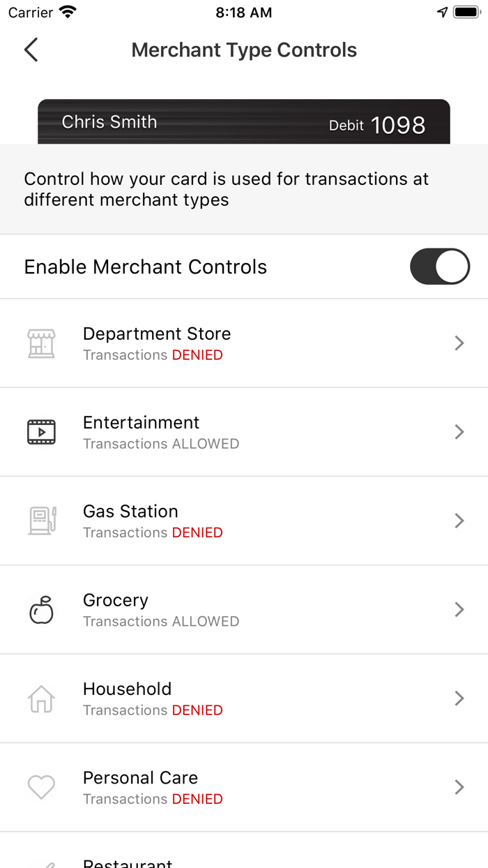The image size is (488, 868).
Task: Open Entertainment transaction details
Action: [459, 432]
